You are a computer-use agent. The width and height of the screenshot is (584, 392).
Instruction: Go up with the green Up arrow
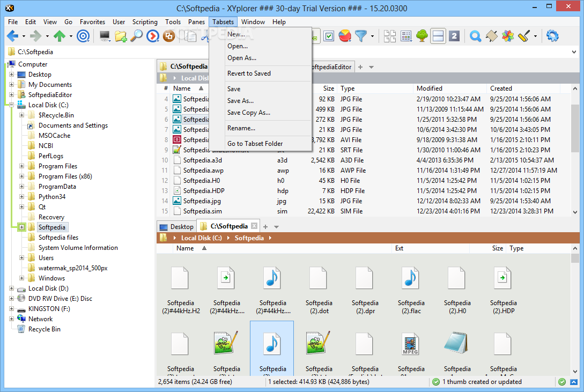(x=60, y=36)
